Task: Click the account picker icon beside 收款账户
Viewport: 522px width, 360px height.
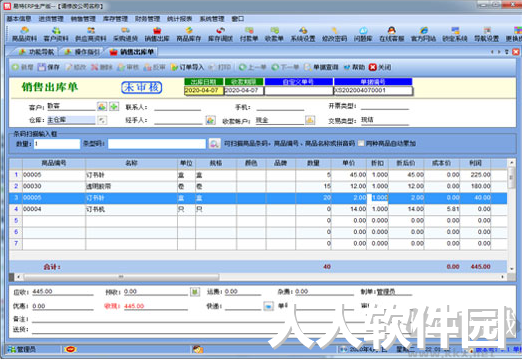Action: [x=310, y=120]
